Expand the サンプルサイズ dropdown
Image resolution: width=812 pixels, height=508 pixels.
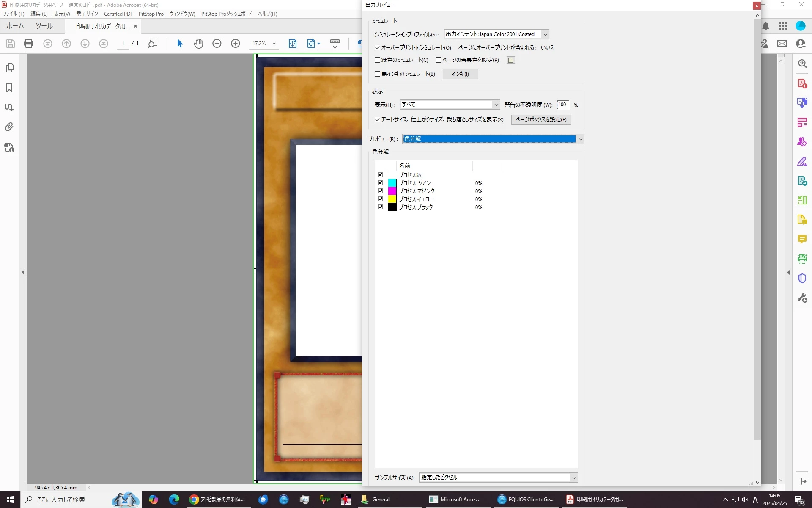click(x=574, y=478)
